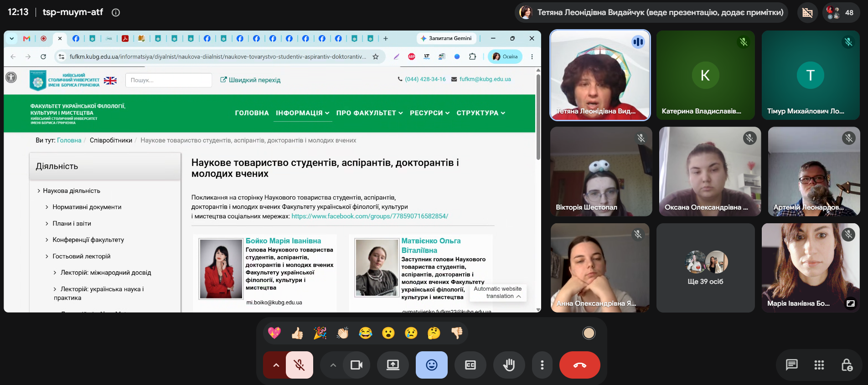Screen dimensions: 868x385
Task: Raise your hand in the meeting
Action: pos(509,365)
